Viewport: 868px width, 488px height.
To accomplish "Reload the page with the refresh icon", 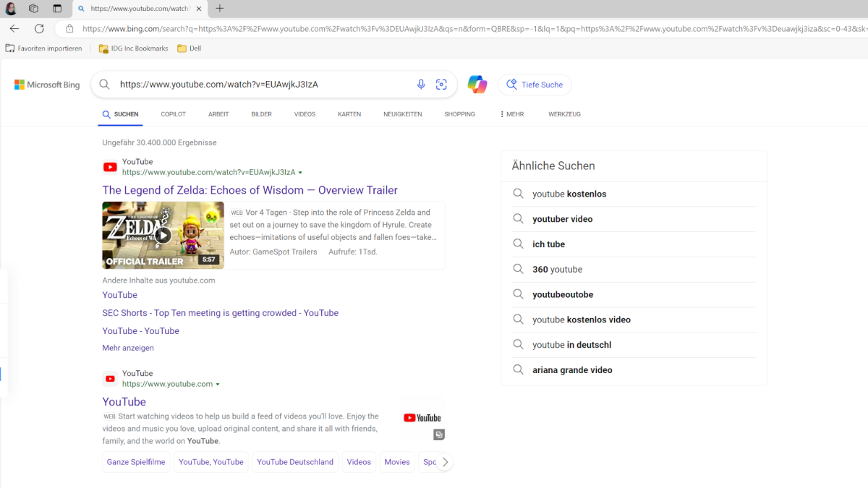I will (40, 29).
